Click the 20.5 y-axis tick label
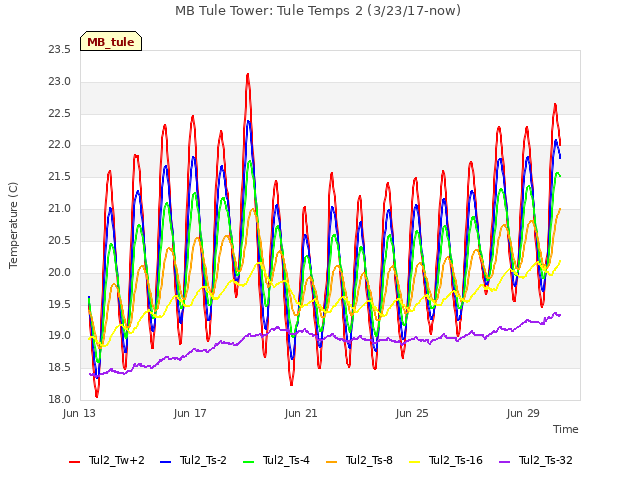 tap(60, 240)
